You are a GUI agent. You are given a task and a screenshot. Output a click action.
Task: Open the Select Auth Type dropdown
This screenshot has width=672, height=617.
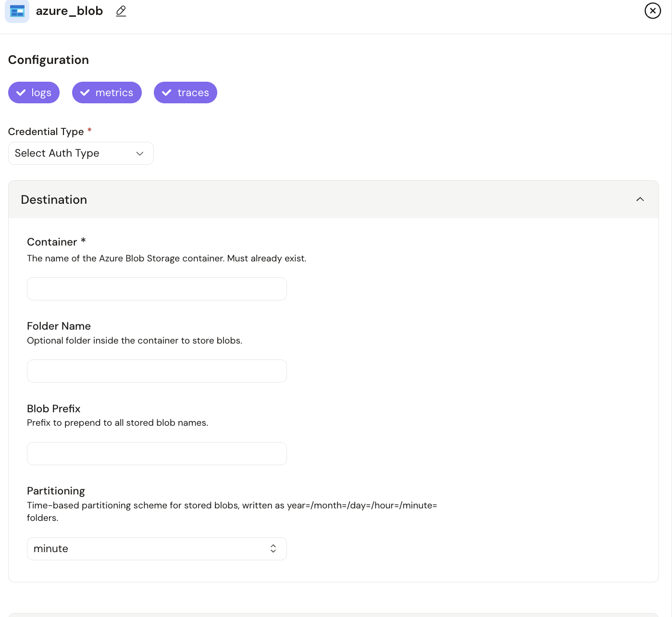(81, 153)
